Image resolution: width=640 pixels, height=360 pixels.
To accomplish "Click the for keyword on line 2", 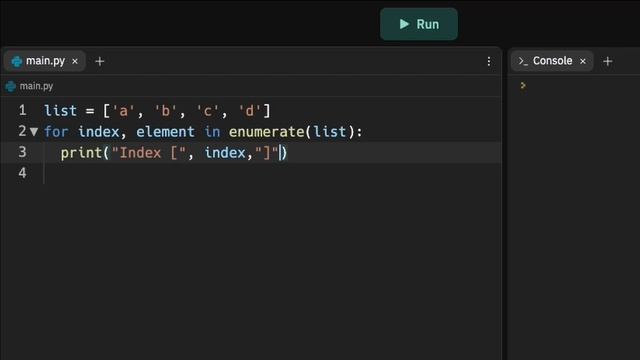I will click(x=56, y=132).
